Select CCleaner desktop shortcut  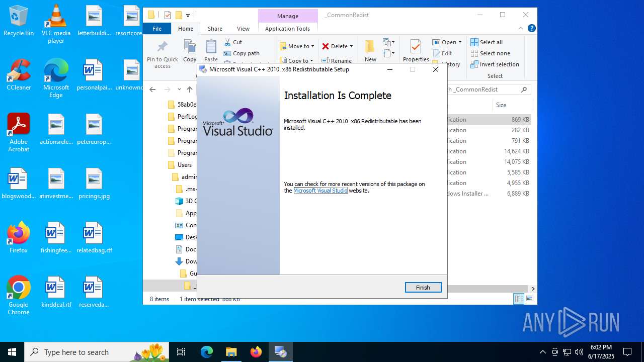tap(19, 75)
